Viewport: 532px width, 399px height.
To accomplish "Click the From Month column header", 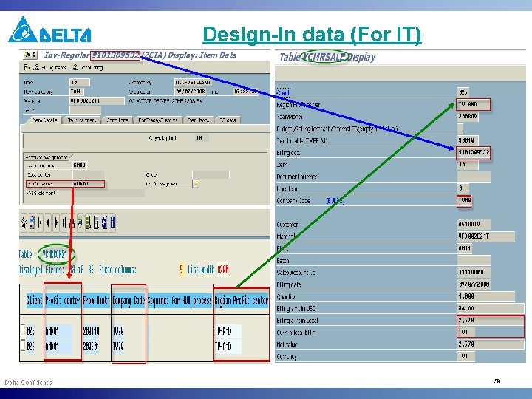I will coord(96,300).
